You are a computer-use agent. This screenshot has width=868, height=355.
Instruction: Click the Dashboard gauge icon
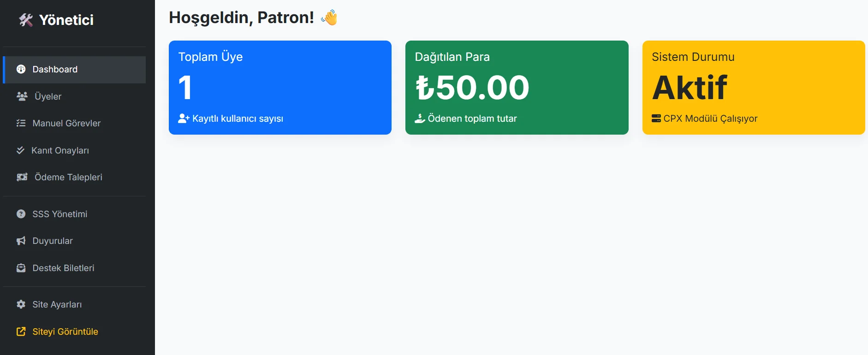point(21,69)
